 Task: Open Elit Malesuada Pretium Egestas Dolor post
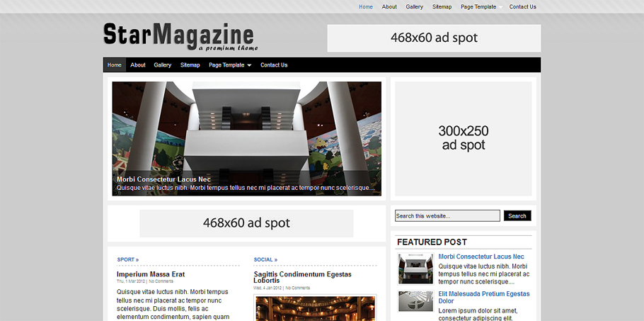pos(484,298)
